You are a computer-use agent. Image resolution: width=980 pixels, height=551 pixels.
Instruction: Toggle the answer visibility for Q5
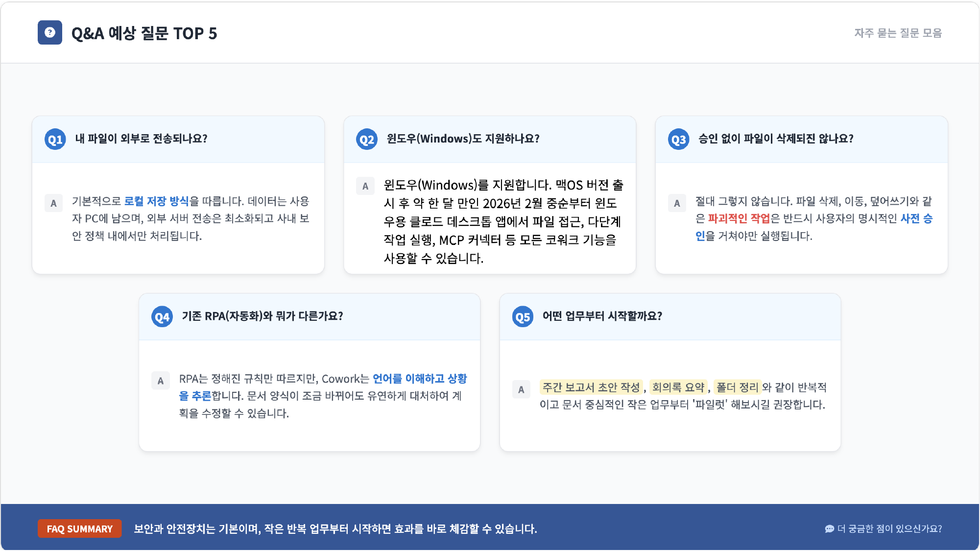[x=669, y=316]
